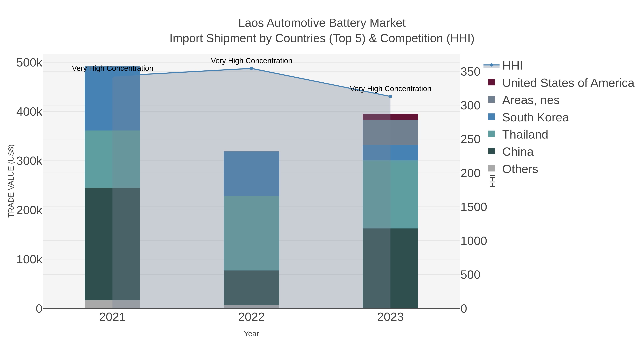
Task: Click the China dark green legend swatch
Action: pyautogui.click(x=492, y=151)
